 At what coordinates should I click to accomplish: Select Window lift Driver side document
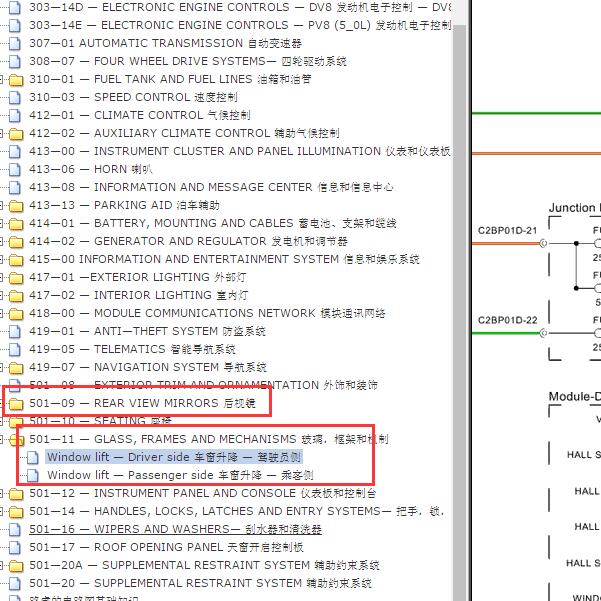click(174, 457)
